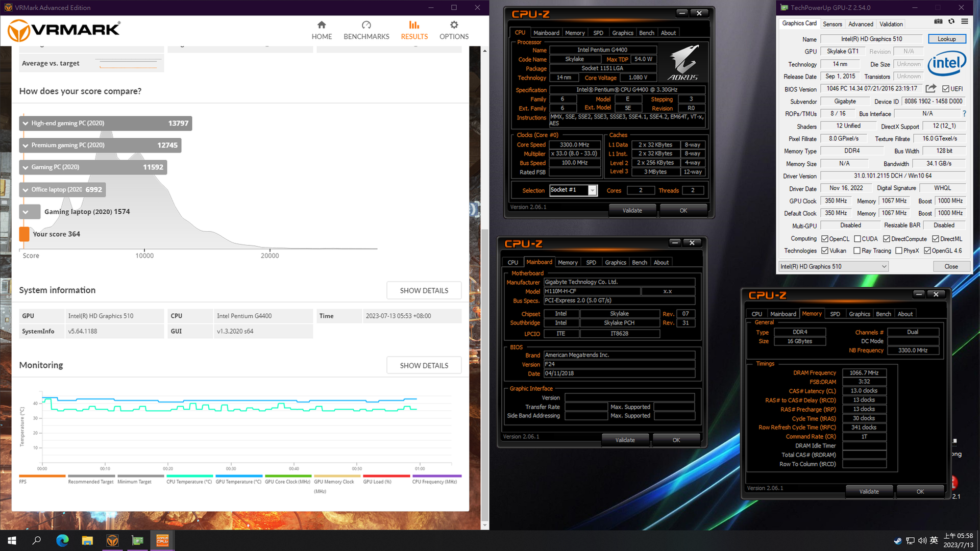Screen dimensions: 980x551
Task: Click Lookup button in GPU-Z
Action: pyautogui.click(x=946, y=39)
